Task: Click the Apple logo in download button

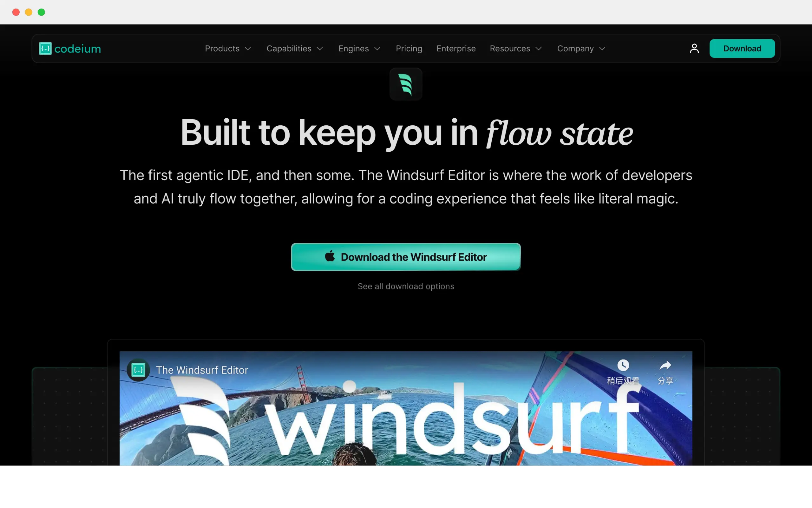Action: coord(330,256)
